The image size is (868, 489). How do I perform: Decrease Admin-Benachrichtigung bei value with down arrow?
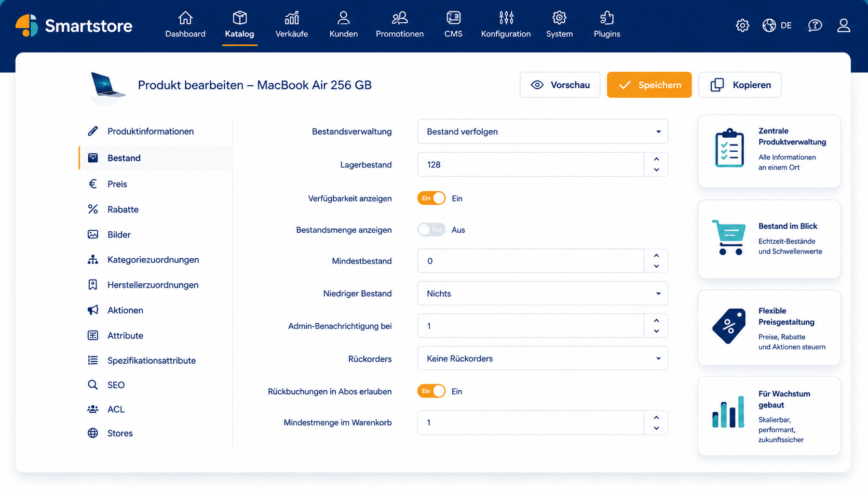[x=656, y=332]
